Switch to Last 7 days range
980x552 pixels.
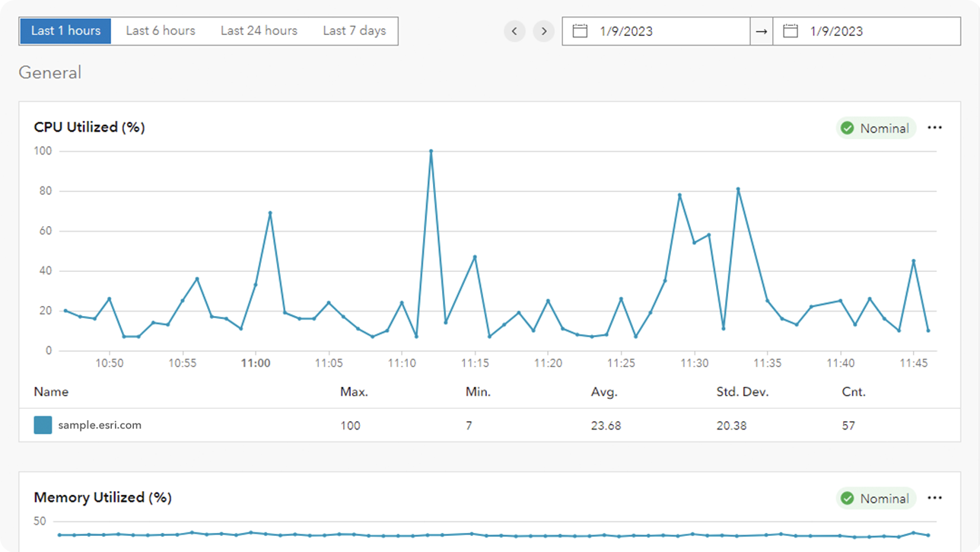tap(354, 31)
